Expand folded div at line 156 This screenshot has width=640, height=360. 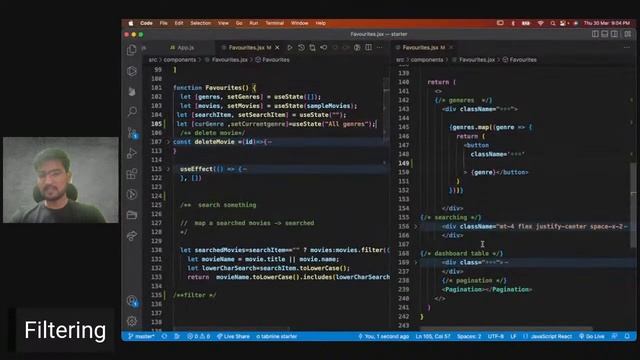[416, 227]
